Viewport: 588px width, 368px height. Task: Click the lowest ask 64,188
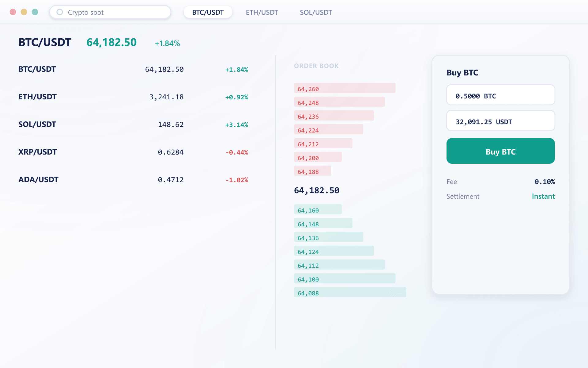point(312,171)
